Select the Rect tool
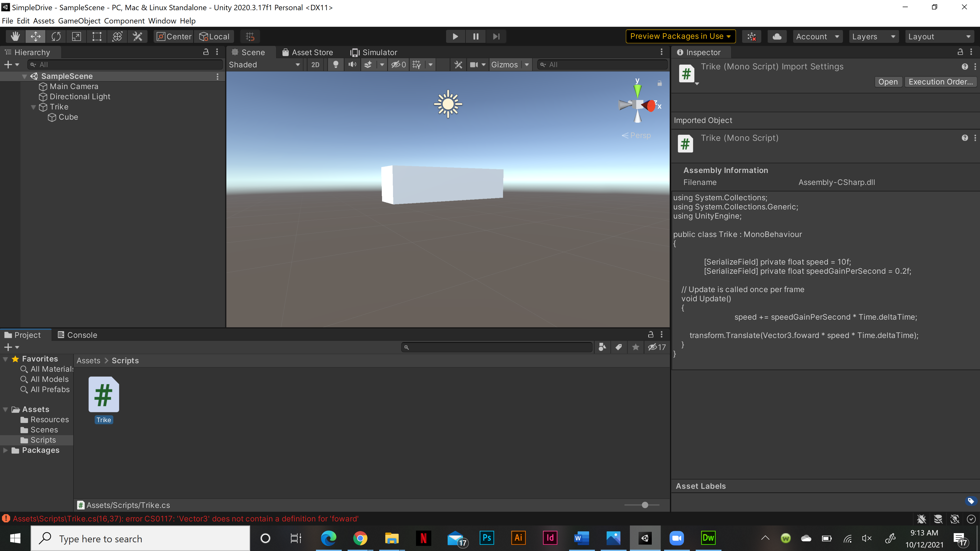Screen dimensions: 980x551 pos(97,36)
